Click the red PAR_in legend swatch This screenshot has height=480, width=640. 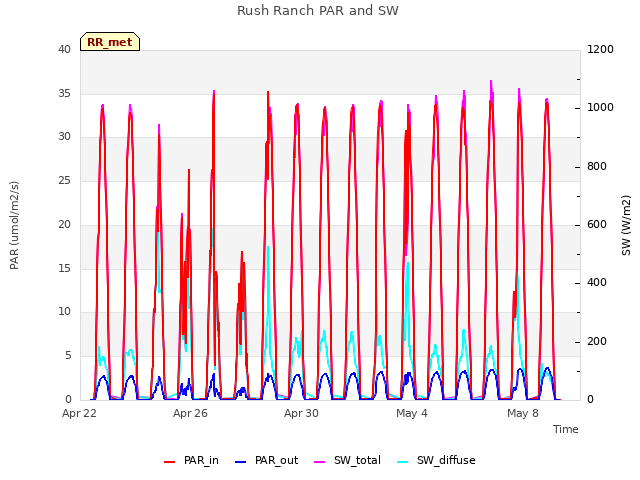(x=169, y=462)
